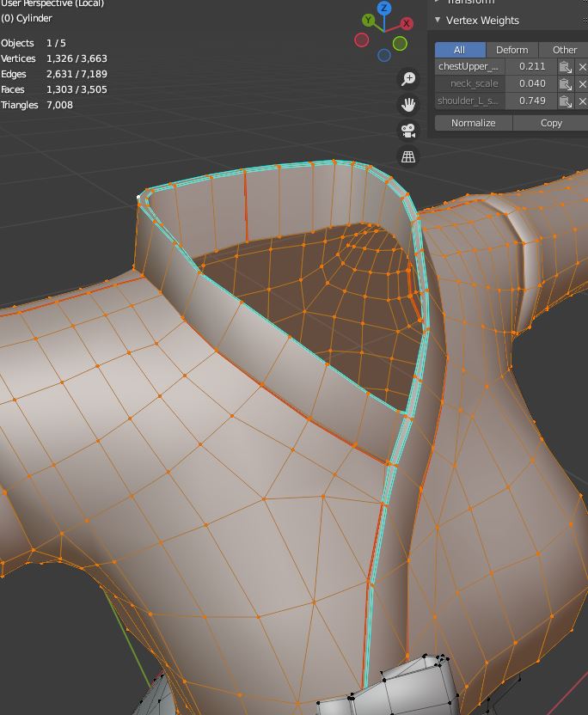The image size is (588, 715).
Task: Remove the shoulder_L vertex group weight
Action: click(582, 101)
